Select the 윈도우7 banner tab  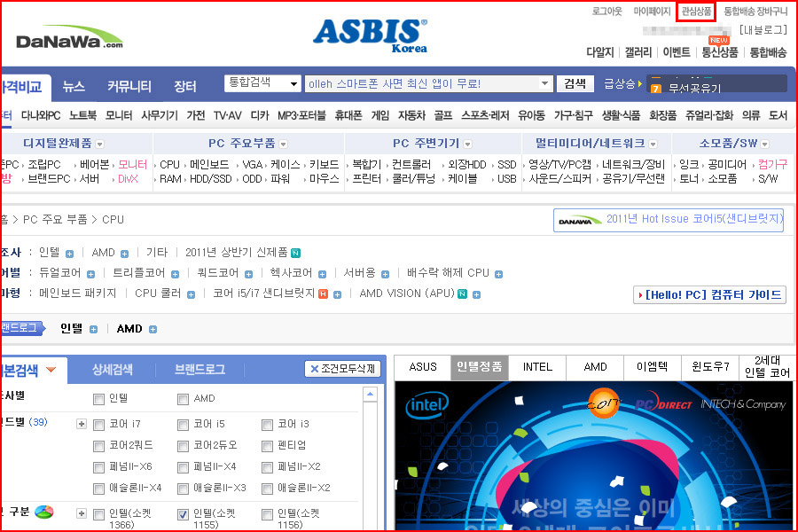point(710,367)
